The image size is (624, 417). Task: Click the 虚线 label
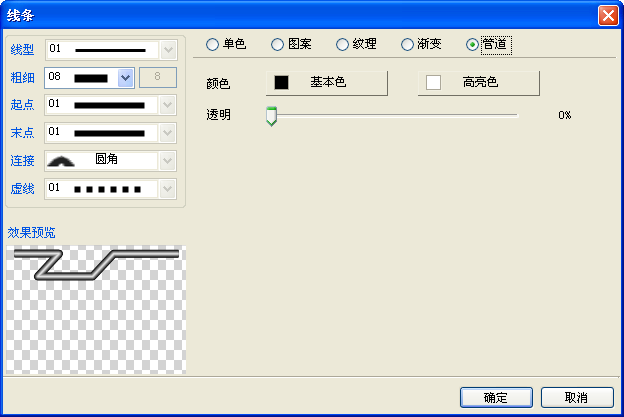(22, 189)
